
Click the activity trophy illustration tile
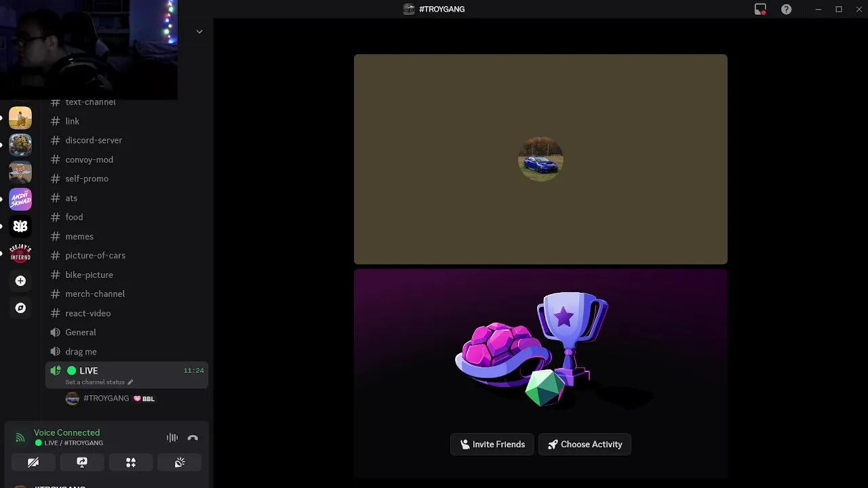tap(540, 373)
